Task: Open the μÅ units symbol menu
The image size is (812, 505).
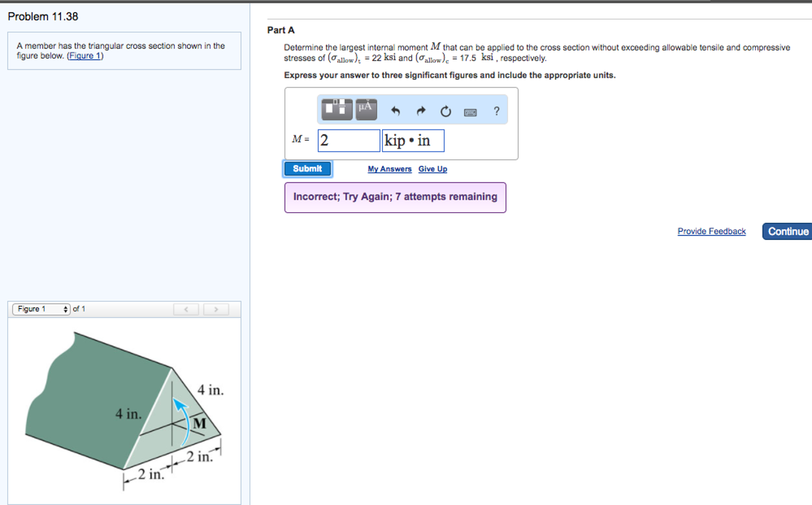Action: coord(366,110)
